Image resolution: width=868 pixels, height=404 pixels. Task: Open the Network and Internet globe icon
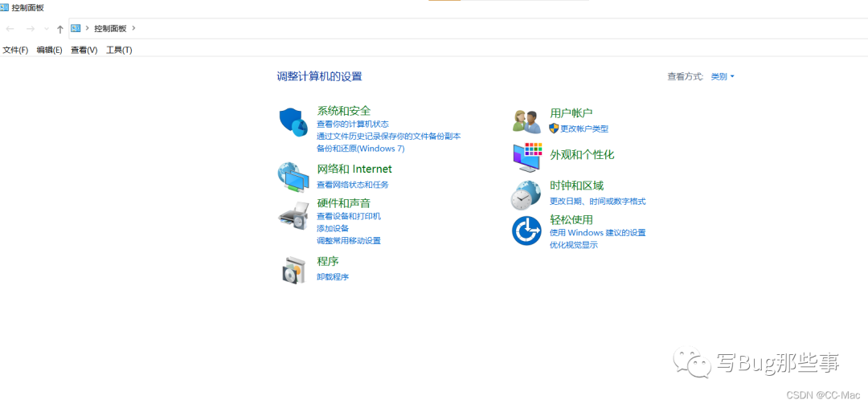pos(293,177)
